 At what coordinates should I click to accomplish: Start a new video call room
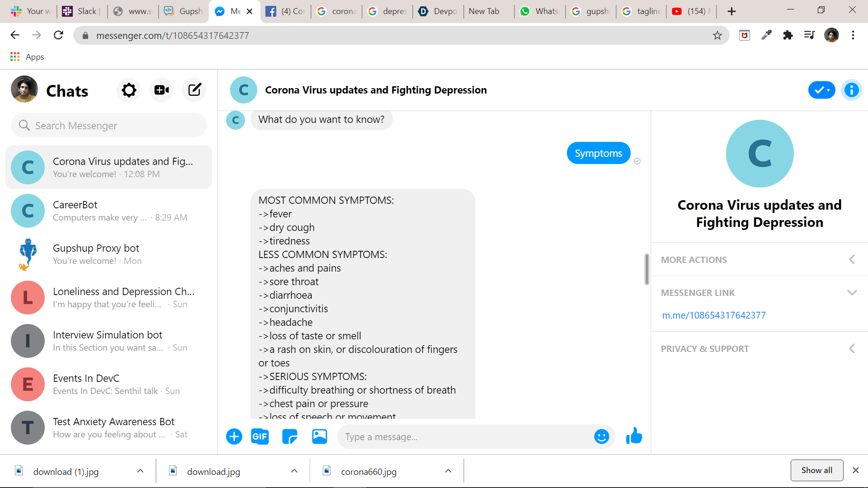click(x=161, y=90)
